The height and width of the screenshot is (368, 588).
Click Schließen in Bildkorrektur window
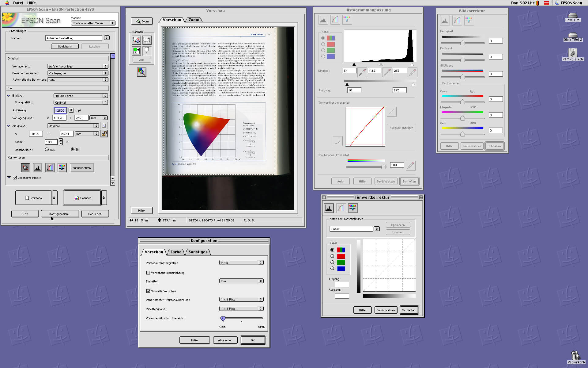point(494,146)
